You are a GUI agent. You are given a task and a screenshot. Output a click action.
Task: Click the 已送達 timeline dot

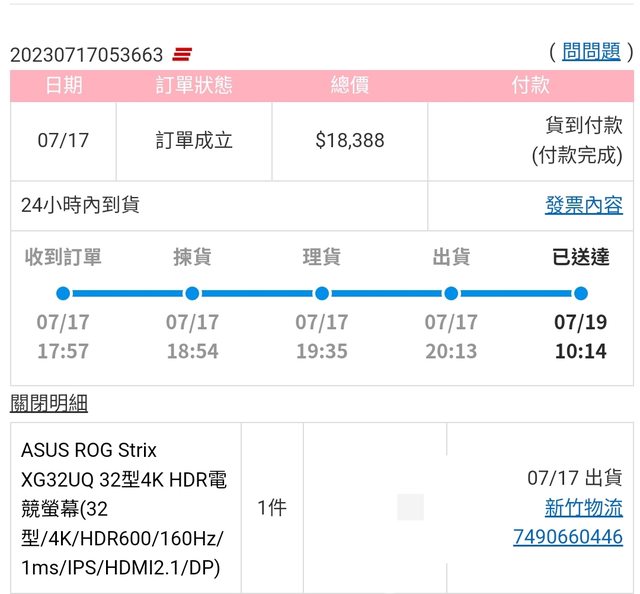580,293
